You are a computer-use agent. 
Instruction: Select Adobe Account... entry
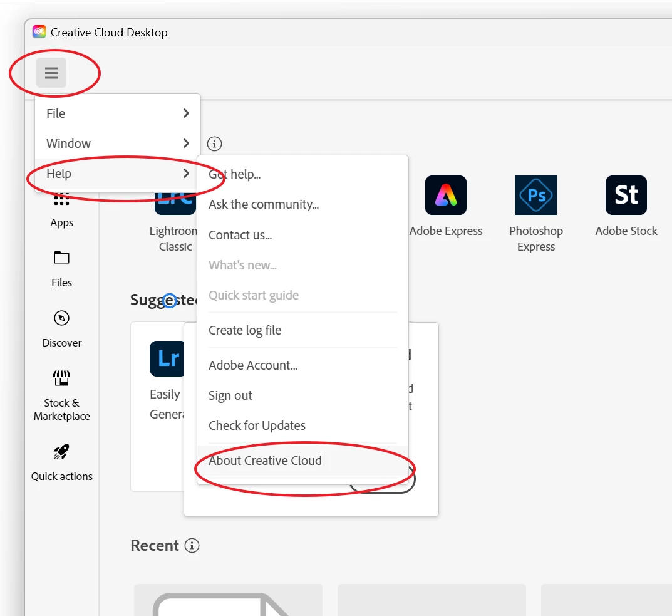302,365
